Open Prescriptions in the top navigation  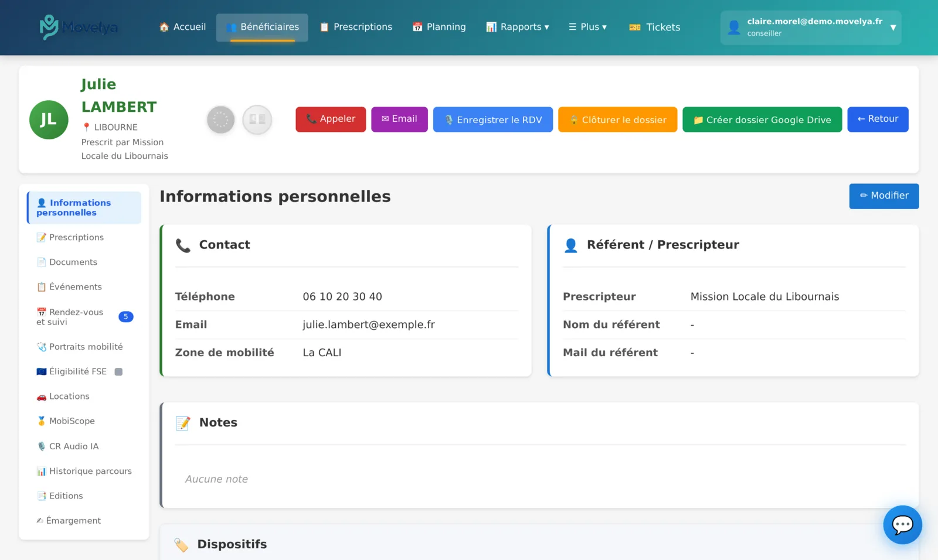click(x=356, y=27)
